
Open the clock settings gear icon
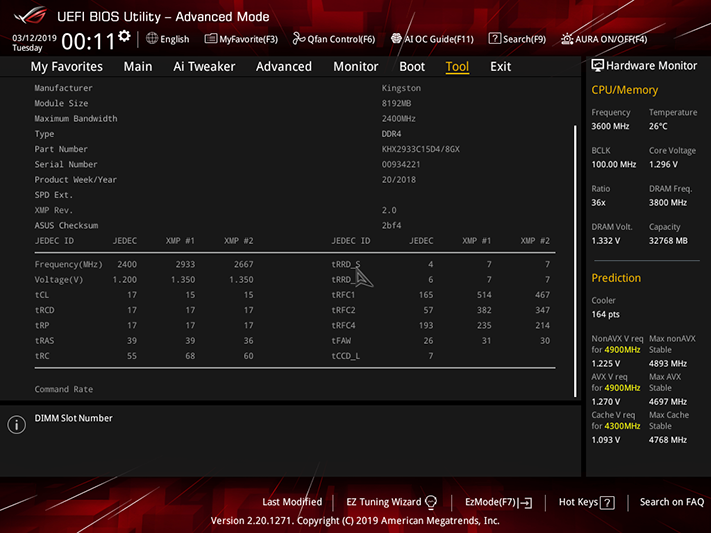click(124, 36)
